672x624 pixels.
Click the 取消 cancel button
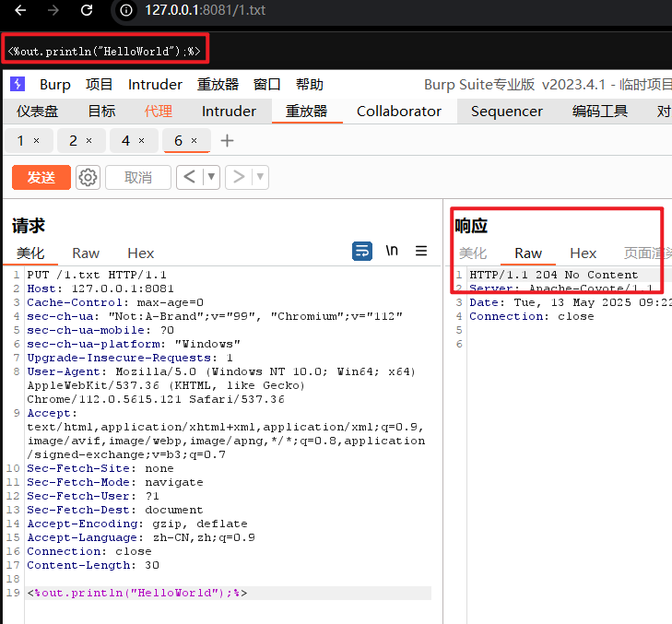pyautogui.click(x=137, y=177)
